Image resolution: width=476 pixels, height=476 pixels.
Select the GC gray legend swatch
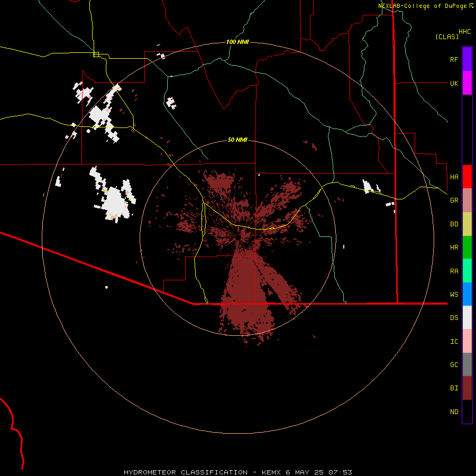pyautogui.click(x=467, y=364)
